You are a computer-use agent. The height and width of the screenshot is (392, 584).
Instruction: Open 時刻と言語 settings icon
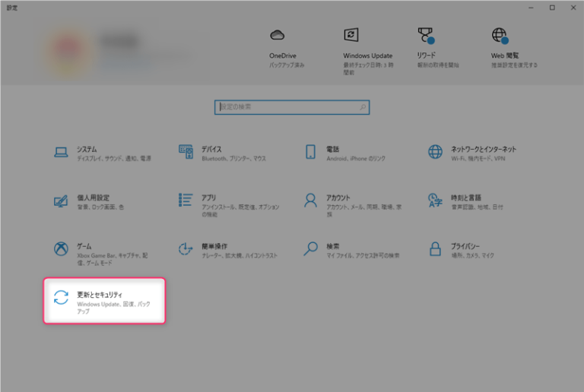click(x=435, y=200)
